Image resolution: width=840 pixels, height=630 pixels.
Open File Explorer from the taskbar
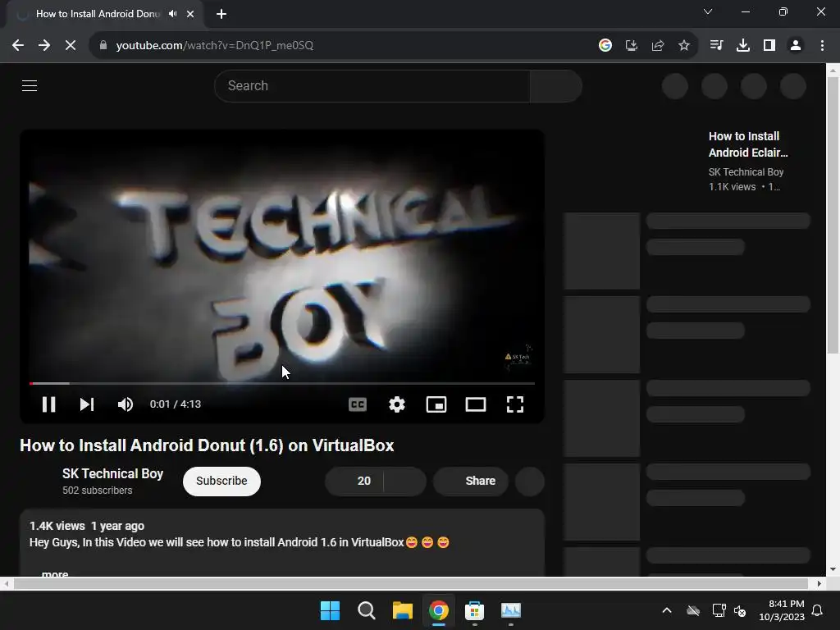402,610
